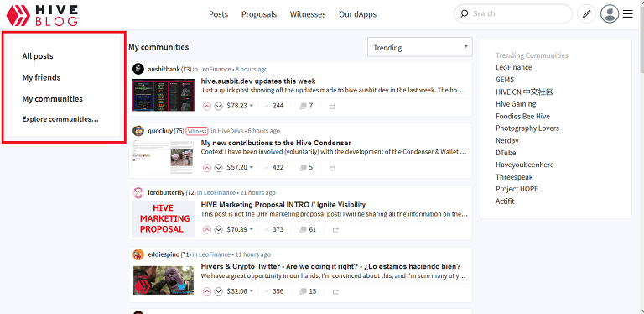Reblog the lordbutterfly post

pos(335,230)
